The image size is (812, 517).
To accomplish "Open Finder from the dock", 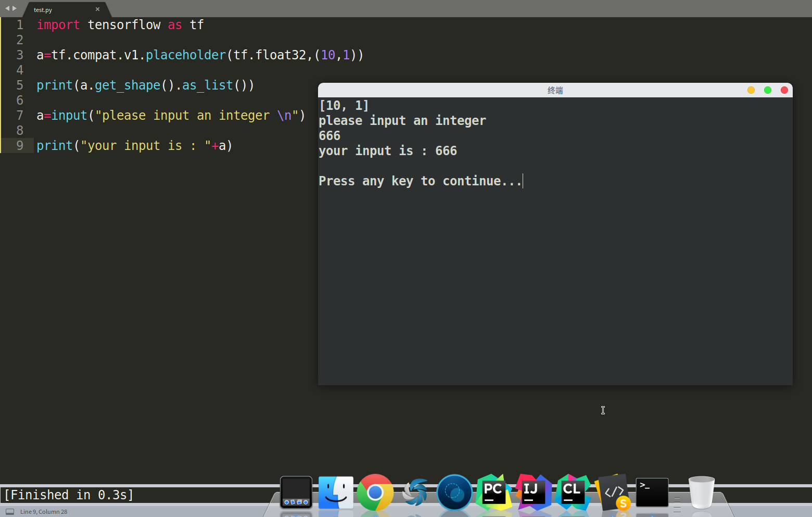I will coord(336,492).
